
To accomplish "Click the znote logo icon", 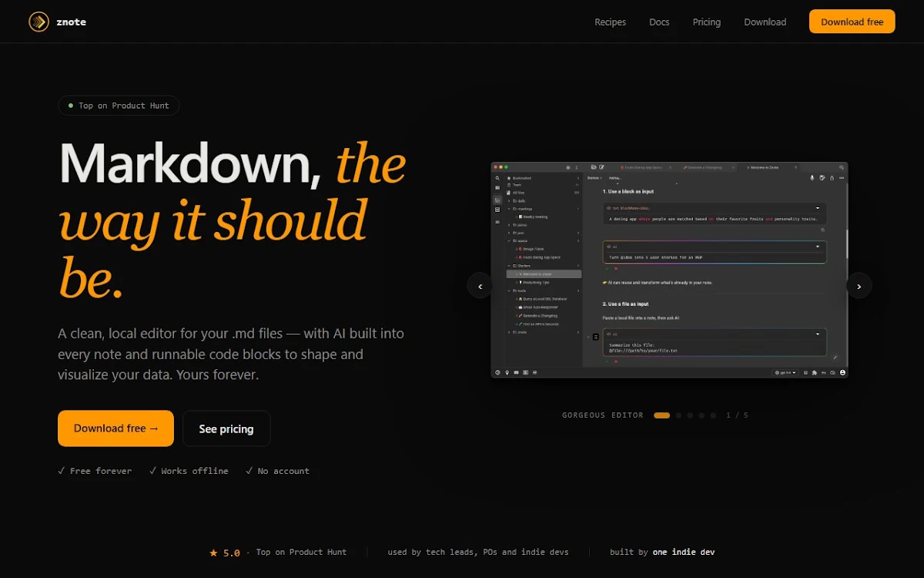I will pos(38,22).
